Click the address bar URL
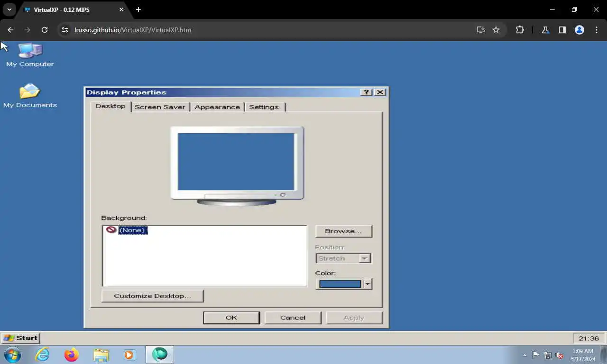 pos(133,30)
